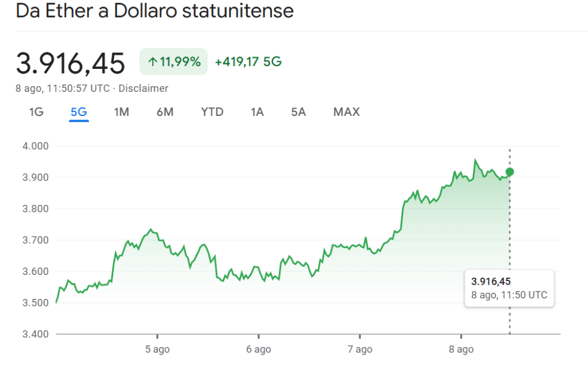This screenshot has width=588, height=365.
Task: Open the Disclaimer link
Action: 144,88
